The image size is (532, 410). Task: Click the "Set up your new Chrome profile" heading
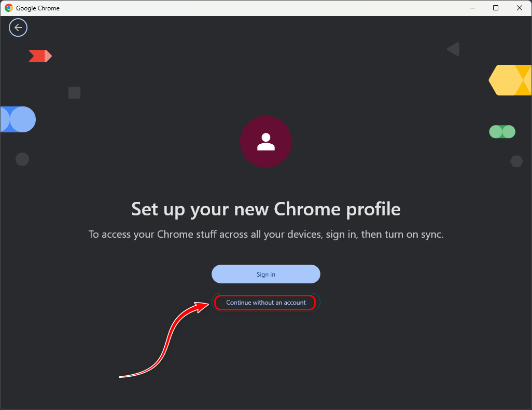[x=266, y=209]
